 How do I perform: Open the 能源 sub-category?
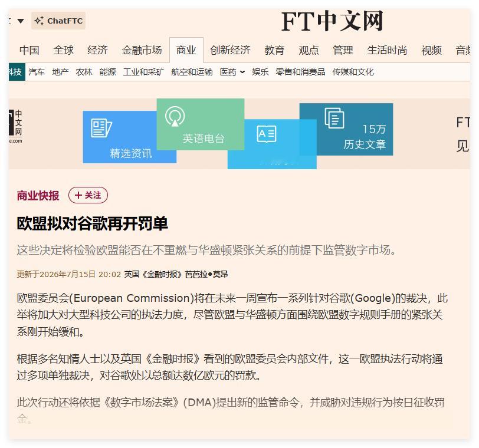107,72
